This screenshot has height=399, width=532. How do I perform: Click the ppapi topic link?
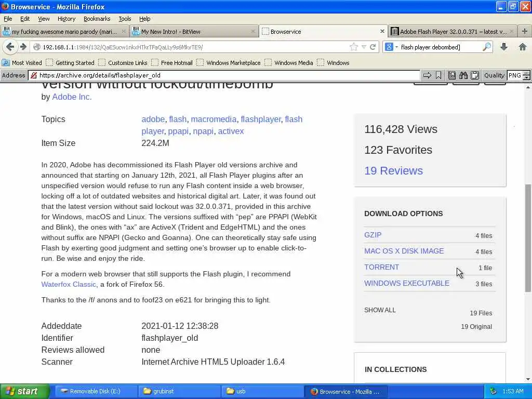coord(178,131)
